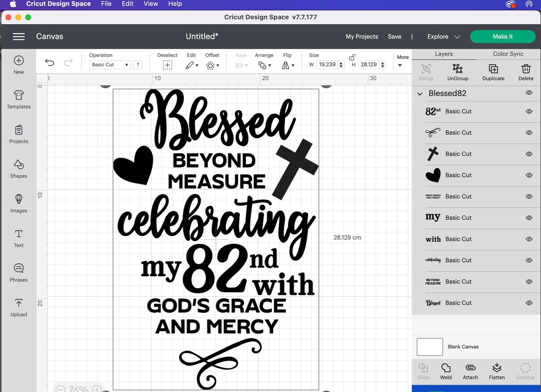The width and height of the screenshot is (541, 392).
Task: Switch to the Color Sync tab
Action: click(x=508, y=54)
